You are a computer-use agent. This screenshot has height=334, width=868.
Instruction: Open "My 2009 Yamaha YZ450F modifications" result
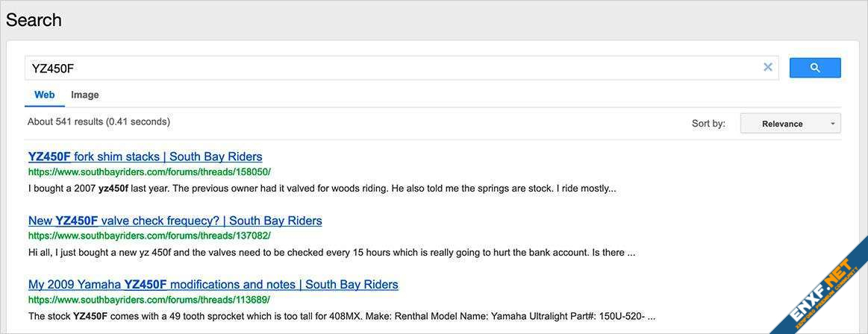213,284
